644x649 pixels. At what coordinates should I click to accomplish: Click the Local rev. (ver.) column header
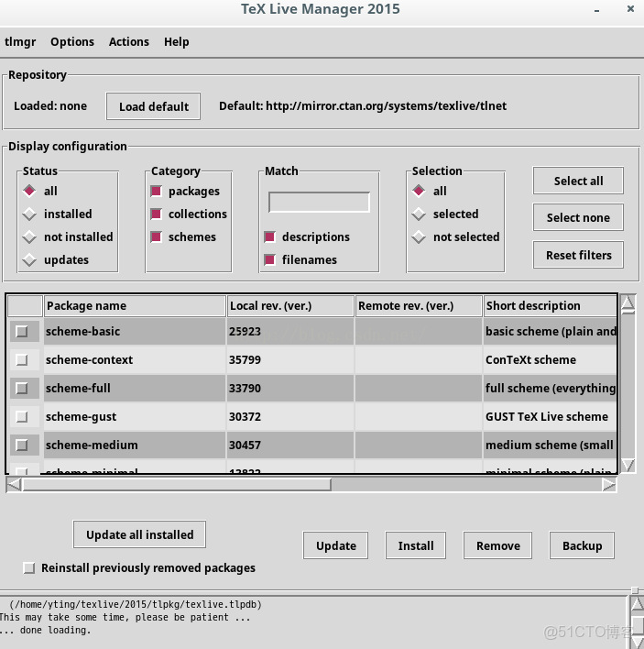pos(290,306)
